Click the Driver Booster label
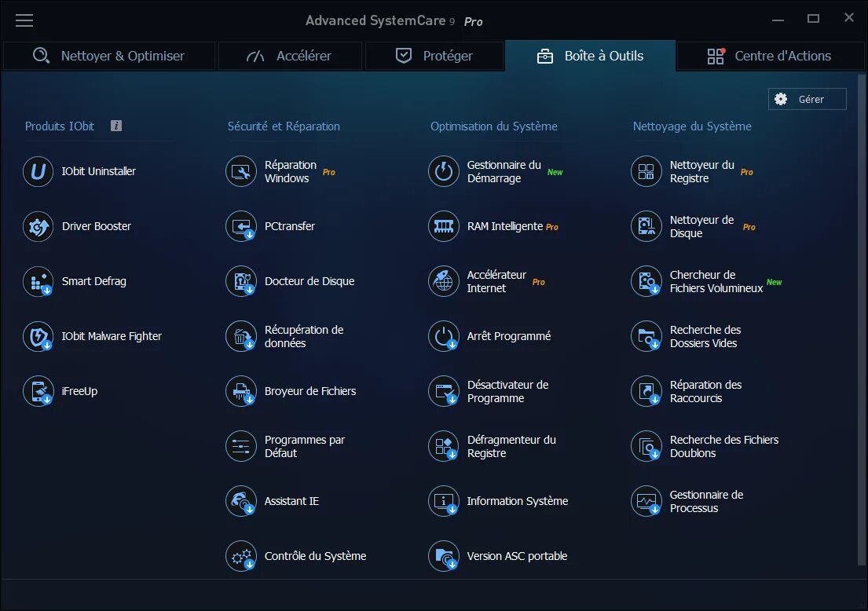This screenshot has width=868, height=611. (97, 226)
